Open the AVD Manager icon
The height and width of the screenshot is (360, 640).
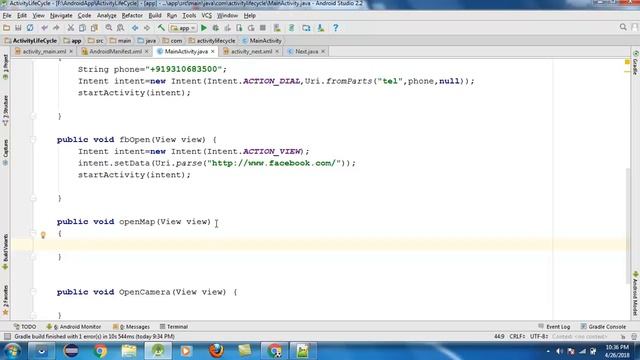pyautogui.click(x=277, y=28)
